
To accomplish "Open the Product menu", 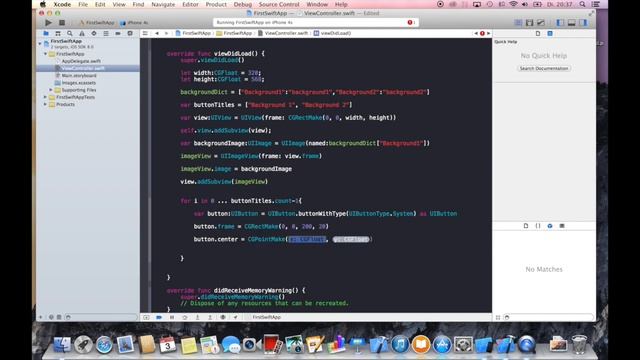I will tap(216, 4).
